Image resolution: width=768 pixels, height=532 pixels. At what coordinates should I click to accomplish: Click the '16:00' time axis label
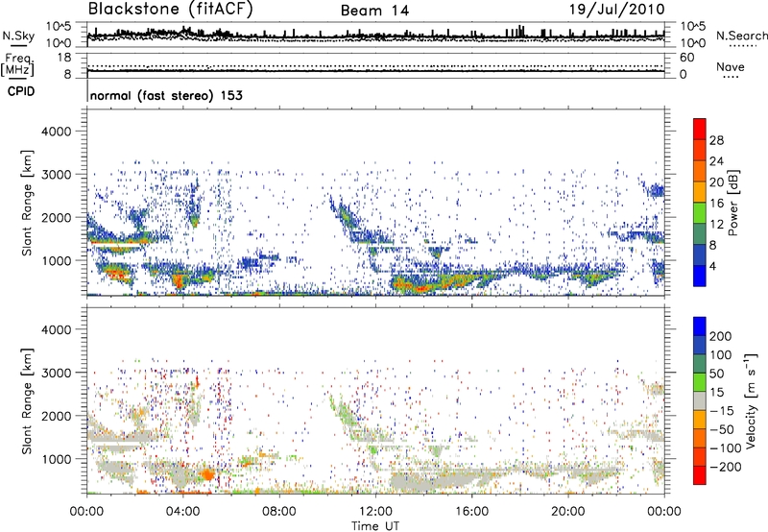click(471, 512)
